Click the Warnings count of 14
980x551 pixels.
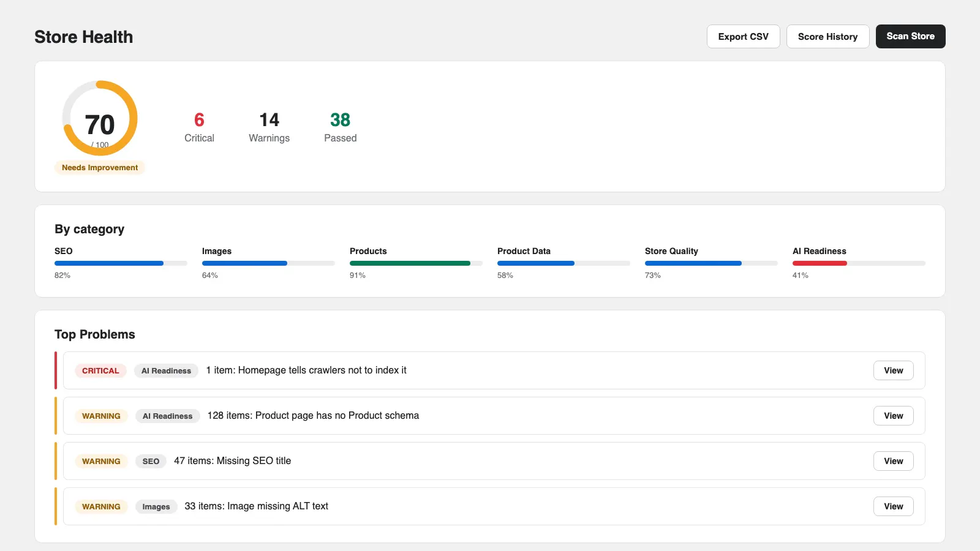point(269,120)
